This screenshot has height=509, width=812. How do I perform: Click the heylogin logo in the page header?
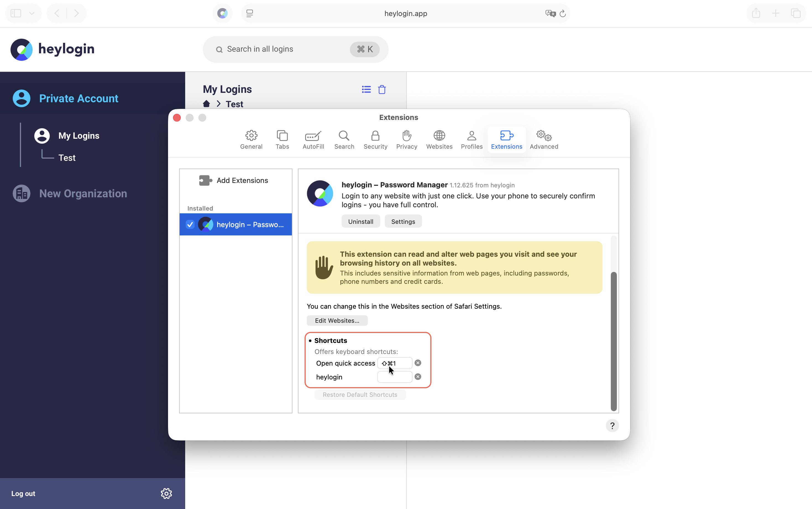coord(53,49)
